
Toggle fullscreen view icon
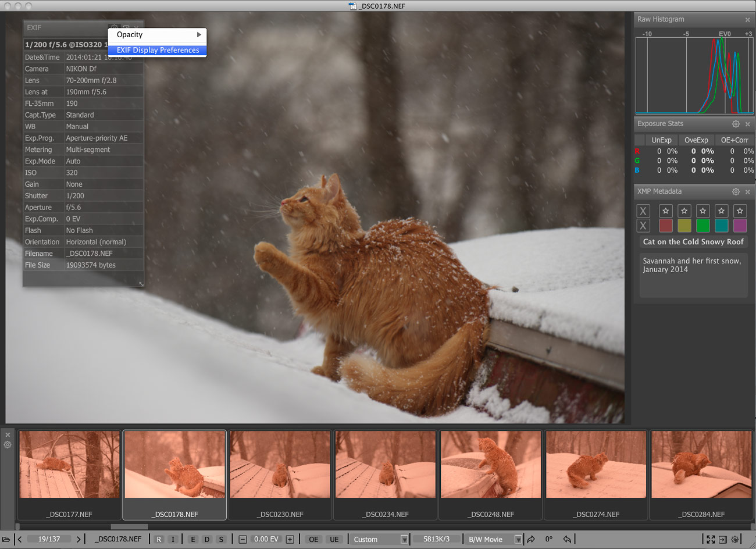point(711,539)
